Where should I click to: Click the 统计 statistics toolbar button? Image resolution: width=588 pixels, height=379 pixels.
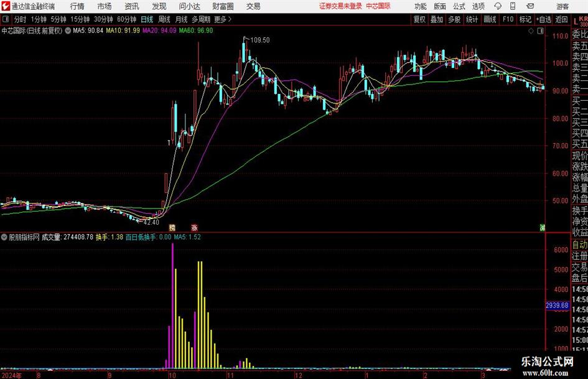point(472,19)
